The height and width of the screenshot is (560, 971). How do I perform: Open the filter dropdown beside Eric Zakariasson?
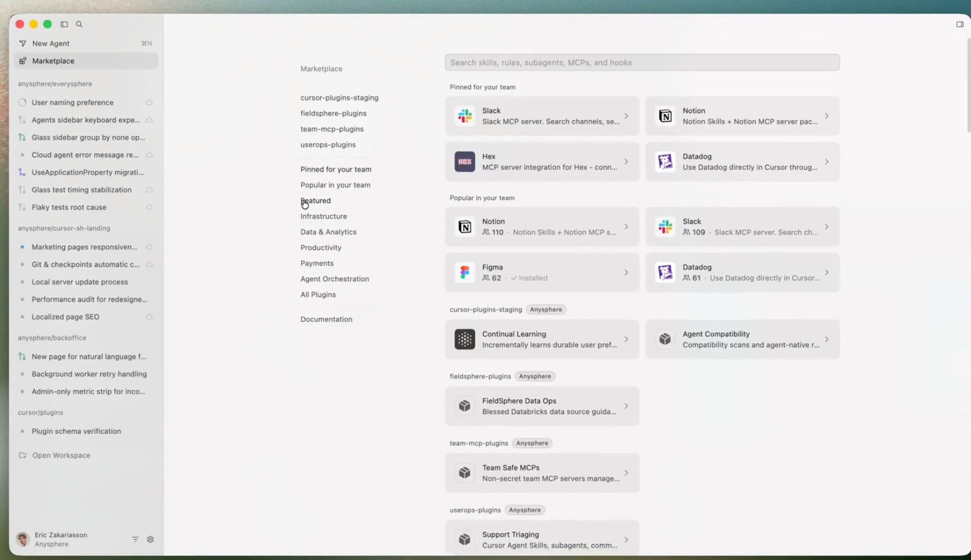pos(135,539)
